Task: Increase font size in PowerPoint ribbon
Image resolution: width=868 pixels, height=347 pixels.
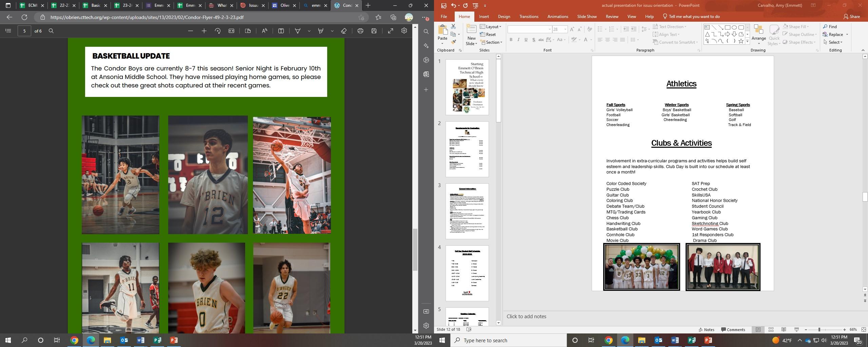Action: 572,29
